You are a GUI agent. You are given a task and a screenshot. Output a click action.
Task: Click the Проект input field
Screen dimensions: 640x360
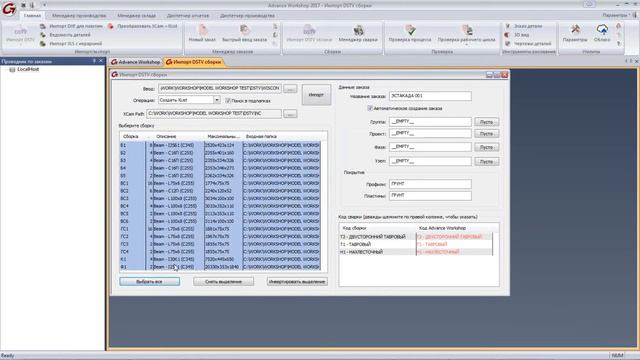(430, 133)
